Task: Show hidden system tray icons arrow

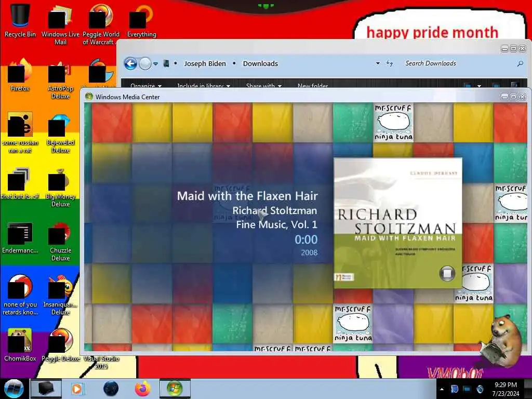Action: (x=442, y=389)
